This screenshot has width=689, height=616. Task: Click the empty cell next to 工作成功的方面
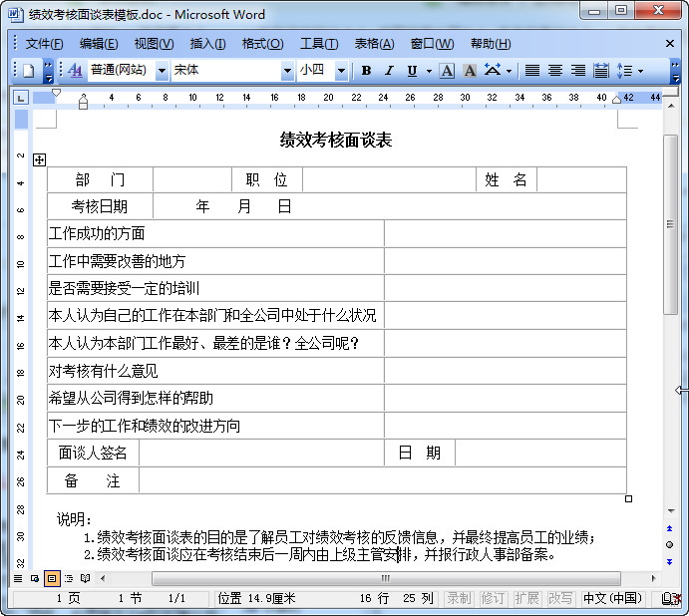coord(505,233)
